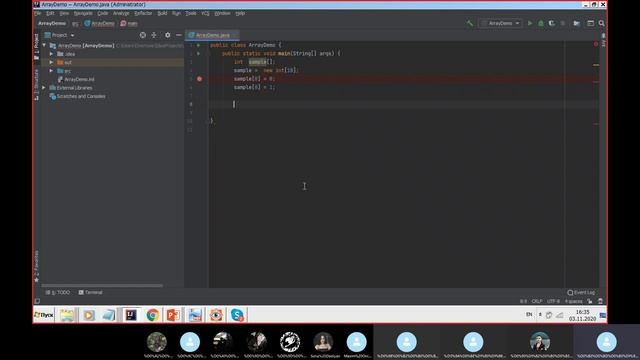Open the Build menu
This screenshot has height=360, width=640.
(162, 13)
